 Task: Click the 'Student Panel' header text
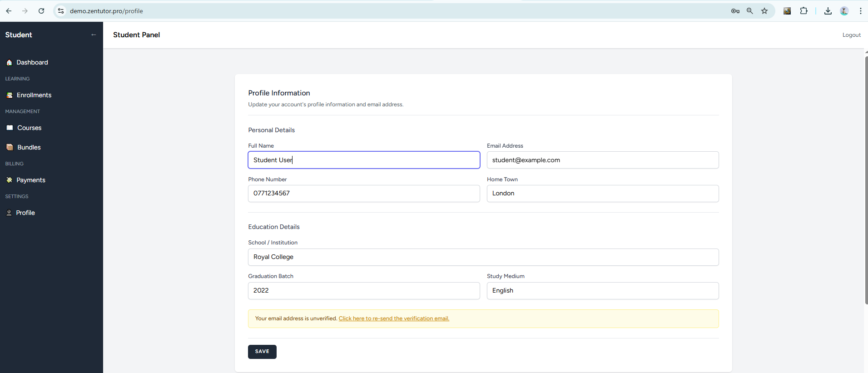(x=136, y=35)
